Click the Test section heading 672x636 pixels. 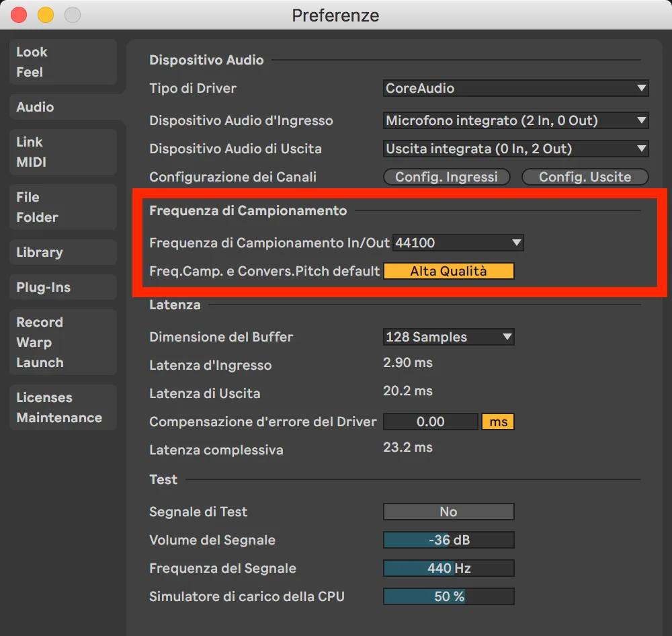pyautogui.click(x=163, y=479)
